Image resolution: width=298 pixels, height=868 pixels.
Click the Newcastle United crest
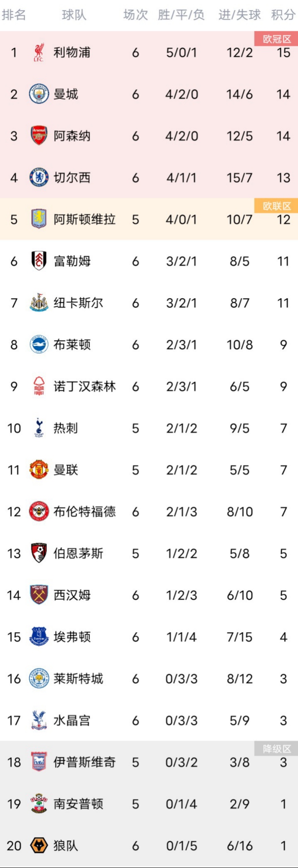pyautogui.click(x=39, y=303)
